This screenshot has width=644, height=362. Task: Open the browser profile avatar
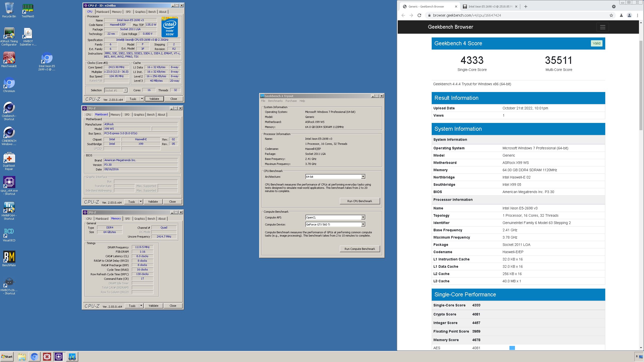click(x=629, y=15)
